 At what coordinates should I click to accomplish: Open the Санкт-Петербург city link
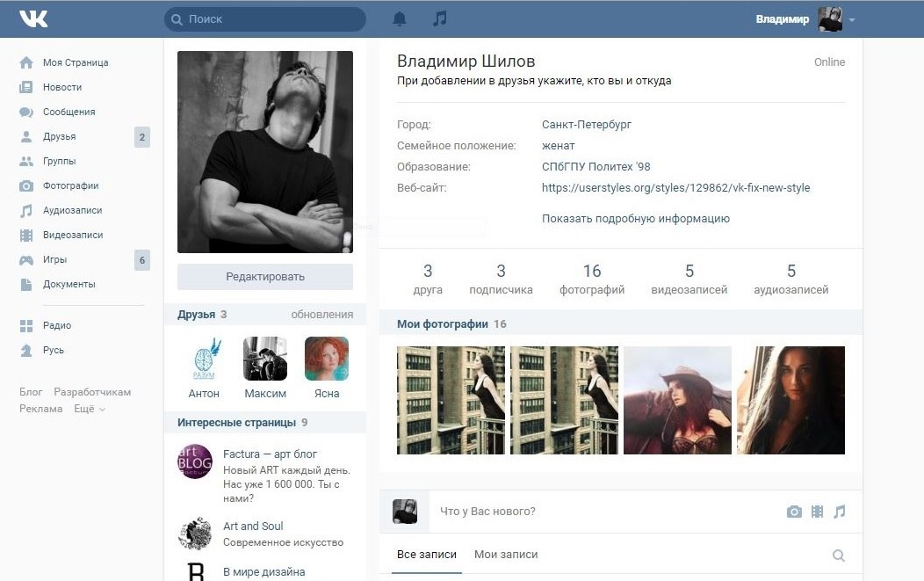click(587, 125)
